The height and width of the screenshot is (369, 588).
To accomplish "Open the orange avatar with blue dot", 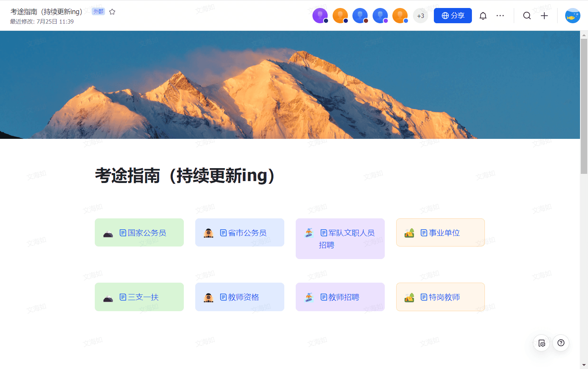I will click(x=400, y=16).
